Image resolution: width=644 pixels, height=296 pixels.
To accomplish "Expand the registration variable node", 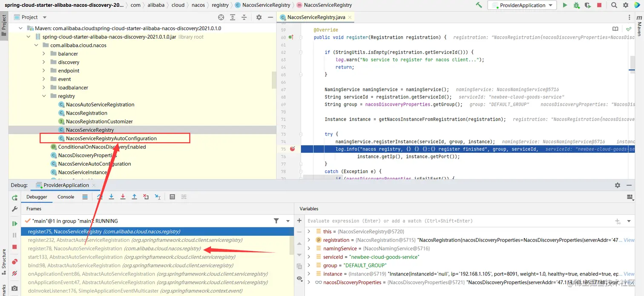I will [309, 240].
